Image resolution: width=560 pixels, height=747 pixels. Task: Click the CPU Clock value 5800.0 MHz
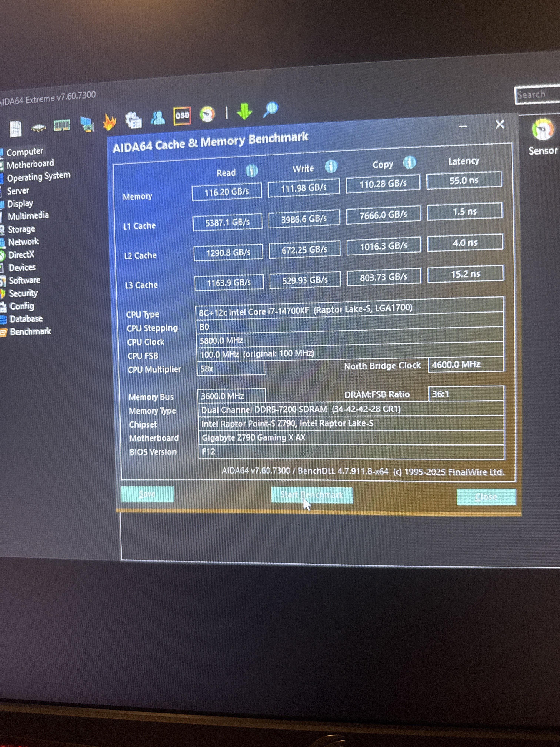pyautogui.click(x=350, y=338)
